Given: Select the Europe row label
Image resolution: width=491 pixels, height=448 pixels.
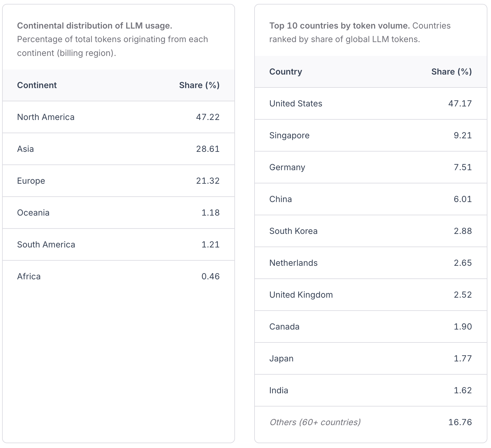Looking at the screenshot, I should coord(31,181).
